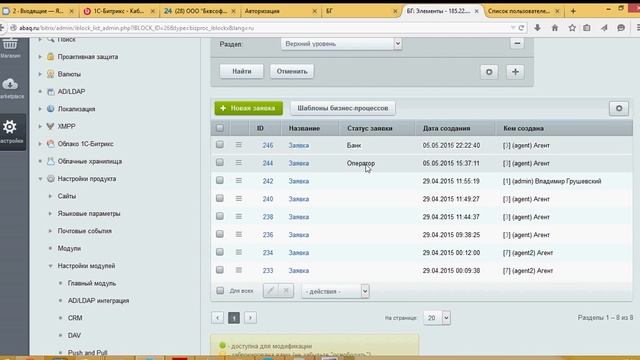Check the checkbox for row 240
Image resolution: width=640 pixels, height=360 pixels.
(x=220, y=198)
